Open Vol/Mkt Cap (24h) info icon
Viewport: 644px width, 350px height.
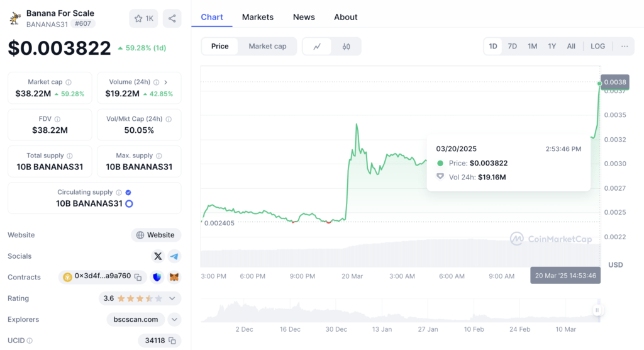pyautogui.click(x=169, y=119)
